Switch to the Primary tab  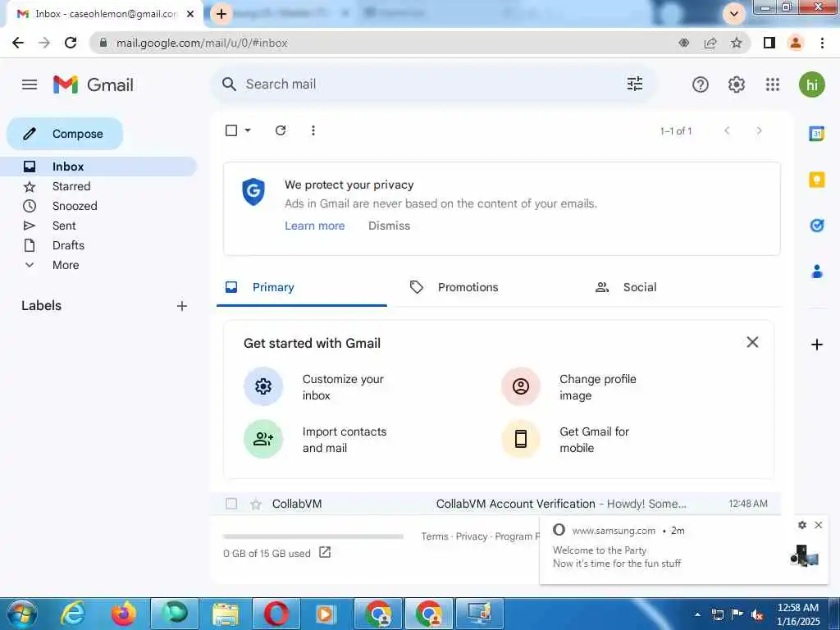(302, 288)
